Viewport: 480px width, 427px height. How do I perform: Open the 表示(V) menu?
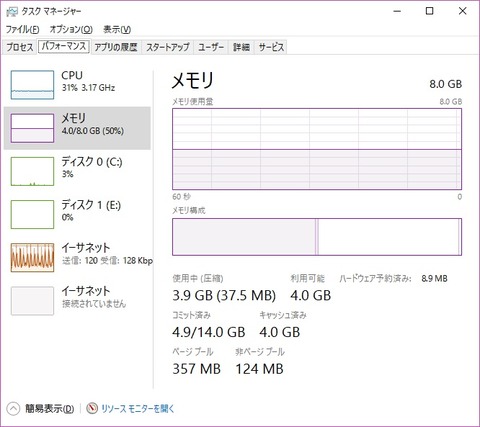(x=117, y=29)
